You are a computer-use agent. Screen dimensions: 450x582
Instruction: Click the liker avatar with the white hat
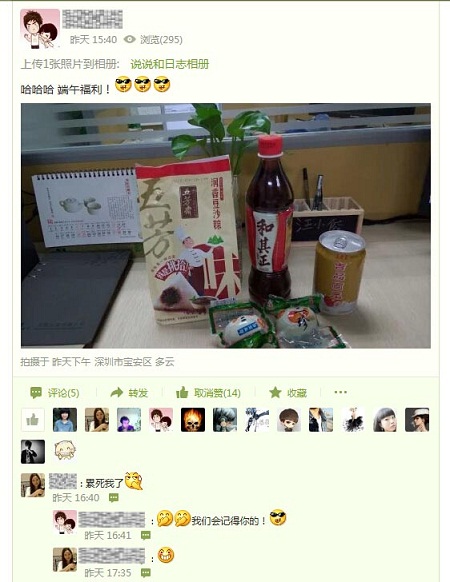[x=417, y=420]
